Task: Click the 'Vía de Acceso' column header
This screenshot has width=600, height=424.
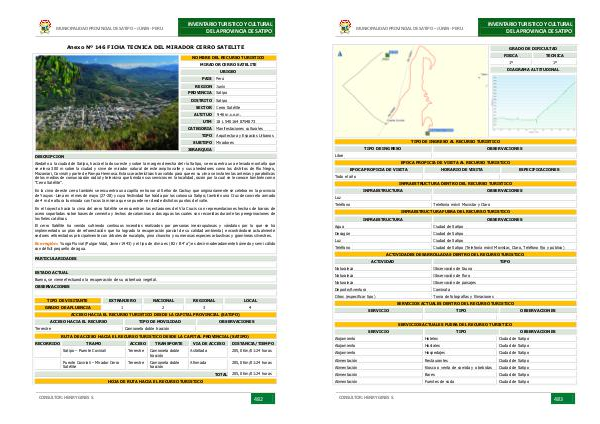Action: [x=209, y=344]
